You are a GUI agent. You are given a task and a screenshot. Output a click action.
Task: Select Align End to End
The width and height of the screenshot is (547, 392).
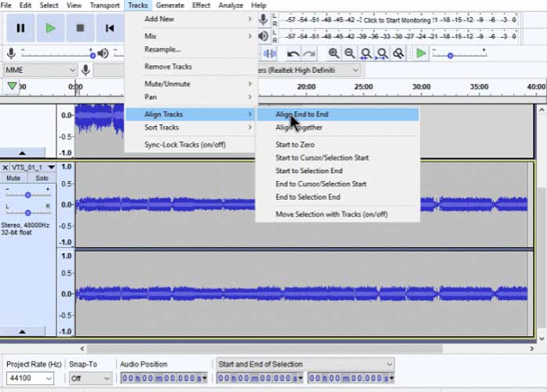pos(302,114)
